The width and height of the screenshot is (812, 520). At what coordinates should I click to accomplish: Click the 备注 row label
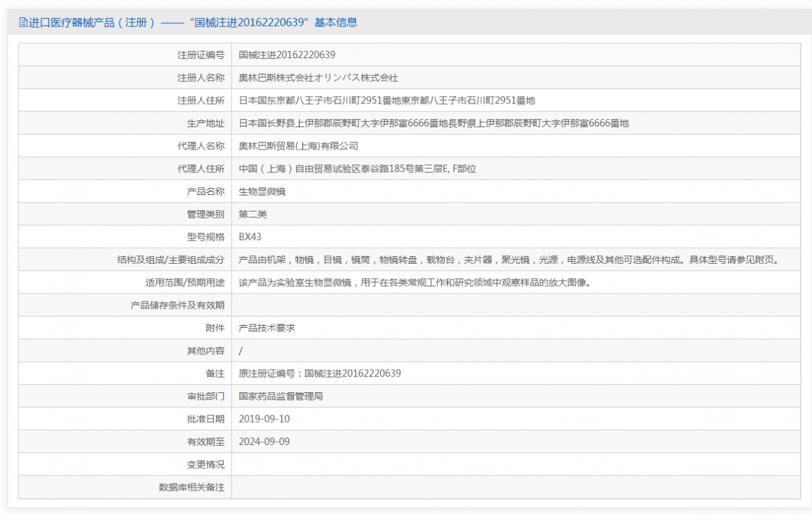point(215,373)
